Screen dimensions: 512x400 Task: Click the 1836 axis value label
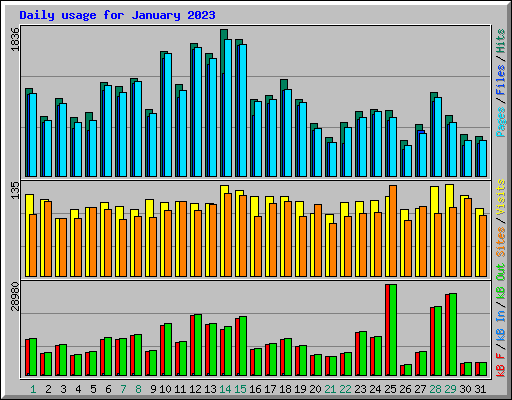point(15,39)
